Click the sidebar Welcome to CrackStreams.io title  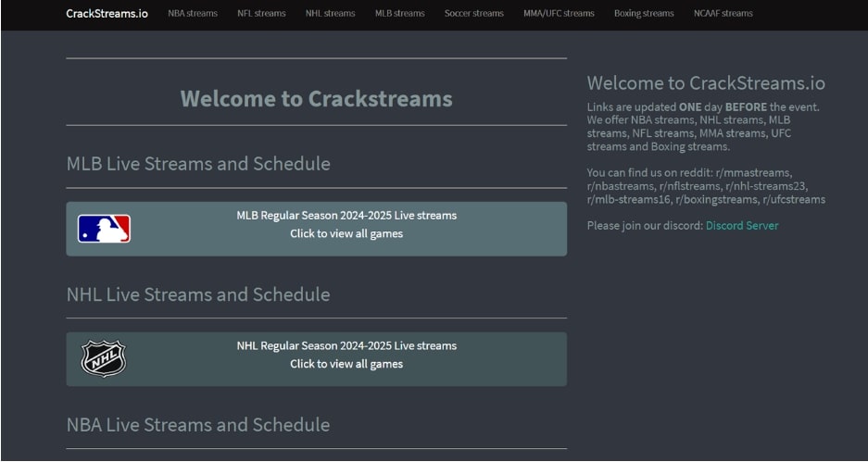pyautogui.click(x=706, y=83)
